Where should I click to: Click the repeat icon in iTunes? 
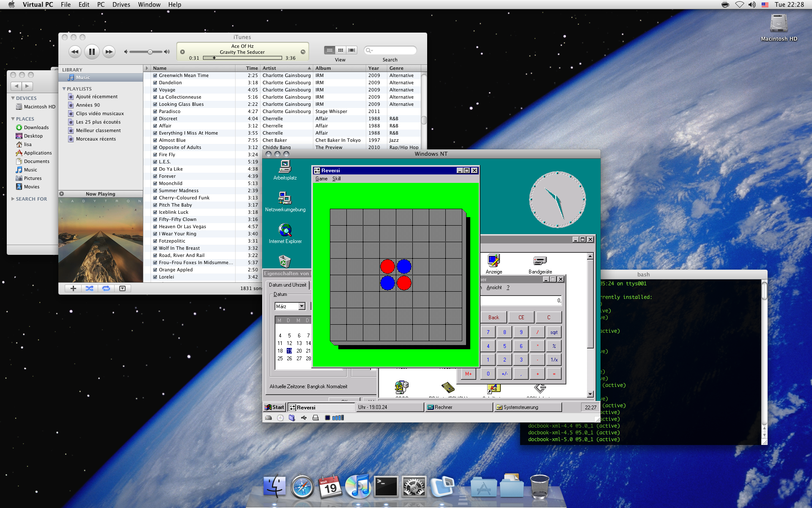(106, 288)
